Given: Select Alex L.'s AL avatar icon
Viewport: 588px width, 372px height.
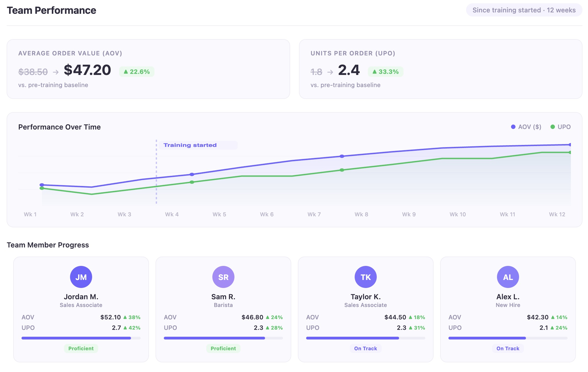Looking at the screenshot, I should pyautogui.click(x=508, y=277).
